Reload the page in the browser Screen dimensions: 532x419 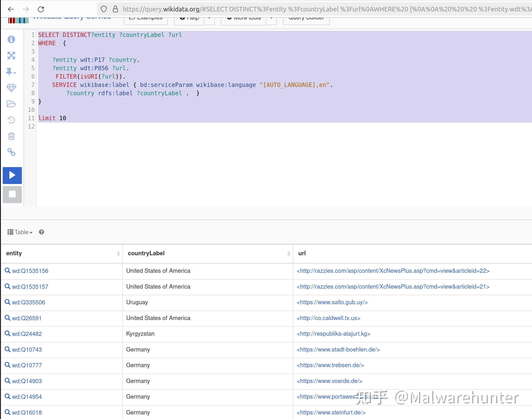[x=41, y=9]
